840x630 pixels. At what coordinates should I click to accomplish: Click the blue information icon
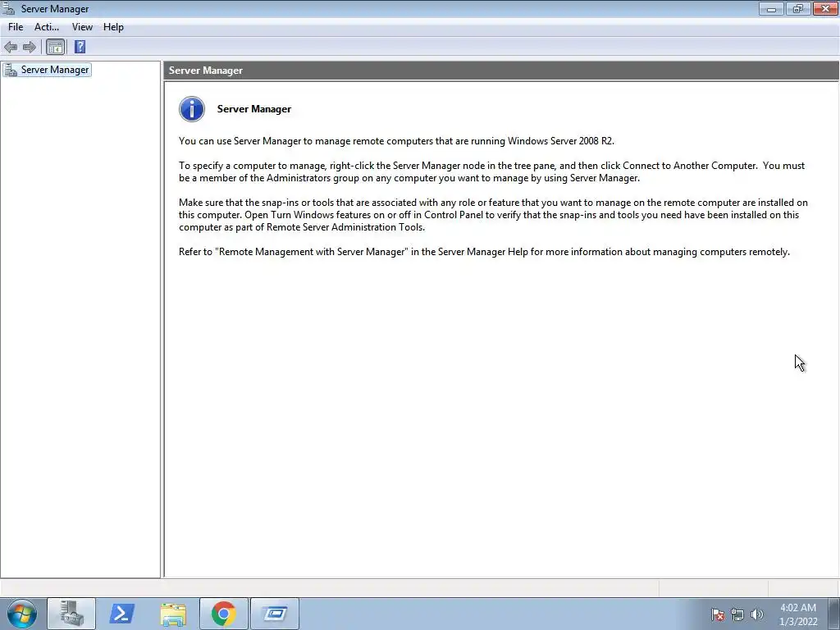pyautogui.click(x=192, y=109)
